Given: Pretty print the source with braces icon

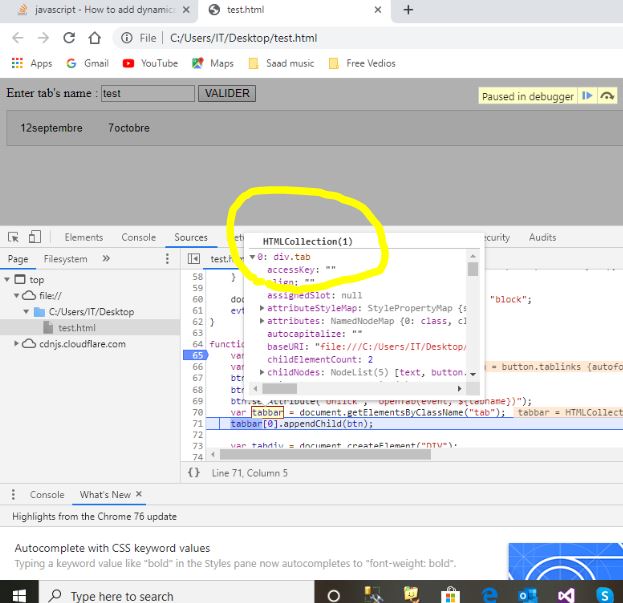Looking at the screenshot, I should pyautogui.click(x=194, y=472).
